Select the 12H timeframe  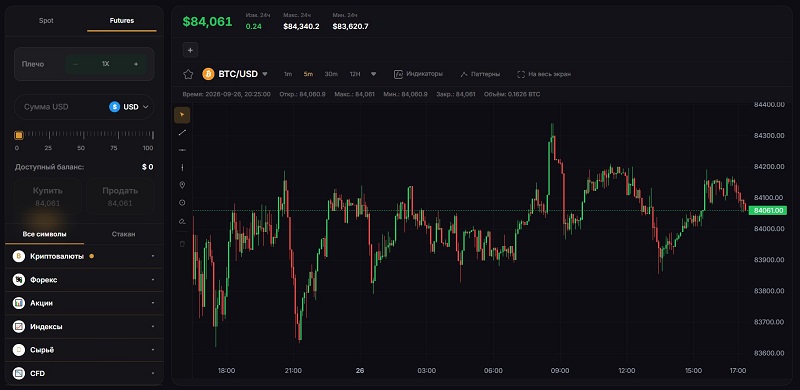coord(355,74)
